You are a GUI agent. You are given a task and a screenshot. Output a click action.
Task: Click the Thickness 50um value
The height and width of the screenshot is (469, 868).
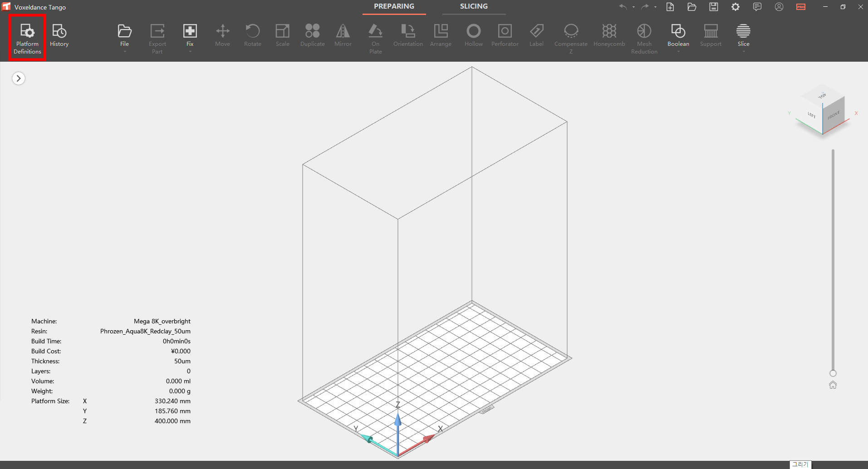pyautogui.click(x=182, y=361)
